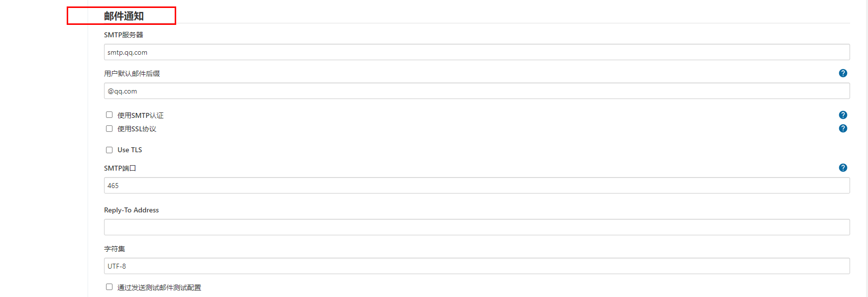Open help for 用户默认邮件后缀 field

coord(843,73)
